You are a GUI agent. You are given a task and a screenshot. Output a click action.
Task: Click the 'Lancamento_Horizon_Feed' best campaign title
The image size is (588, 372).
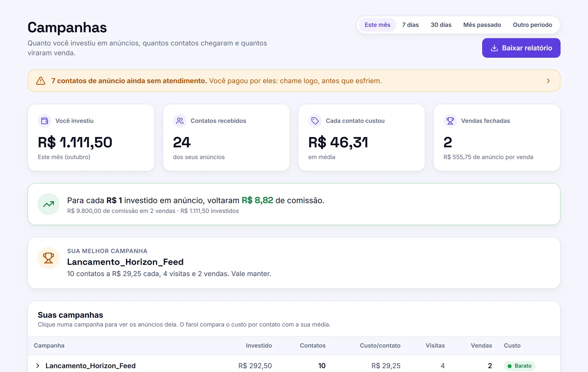125,262
